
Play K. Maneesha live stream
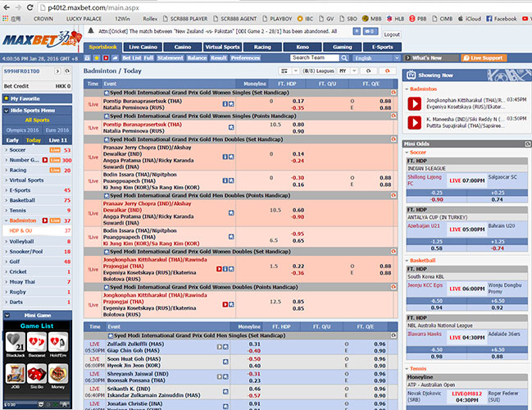click(414, 122)
